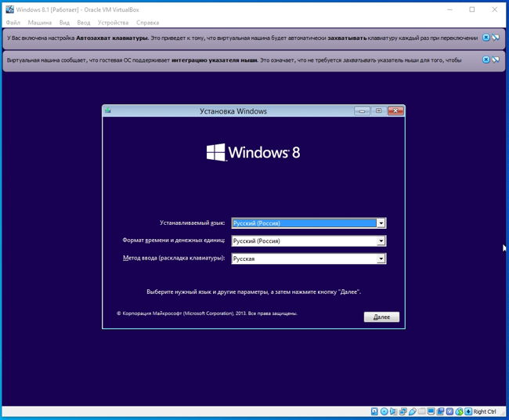
Task: Open the Вид menu
Action: coord(64,23)
